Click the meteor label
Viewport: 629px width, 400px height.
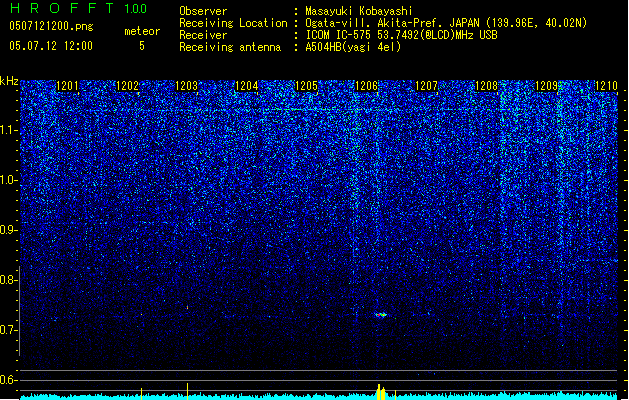(x=142, y=31)
